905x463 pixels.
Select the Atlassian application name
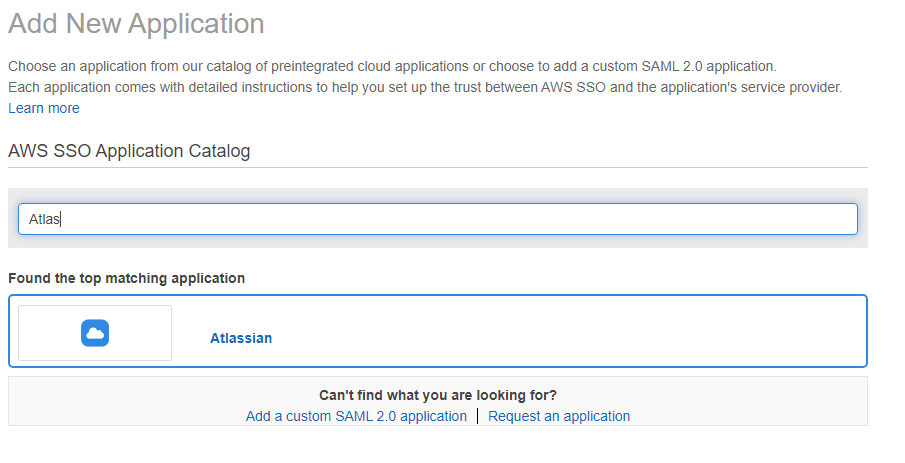[241, 338]
